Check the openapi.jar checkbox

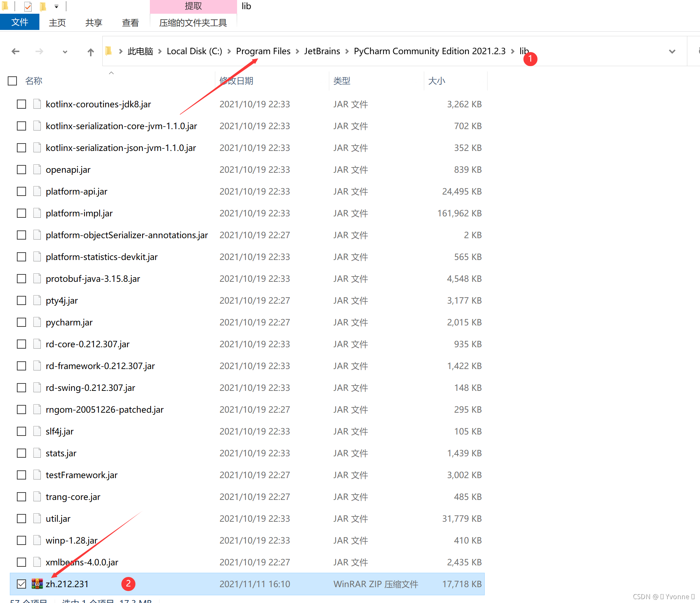pos(21,170)
